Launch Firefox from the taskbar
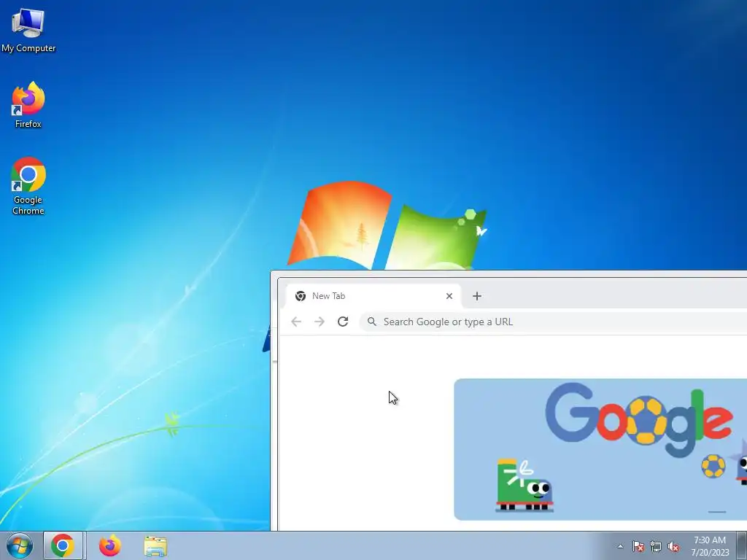 click(109, 545)
